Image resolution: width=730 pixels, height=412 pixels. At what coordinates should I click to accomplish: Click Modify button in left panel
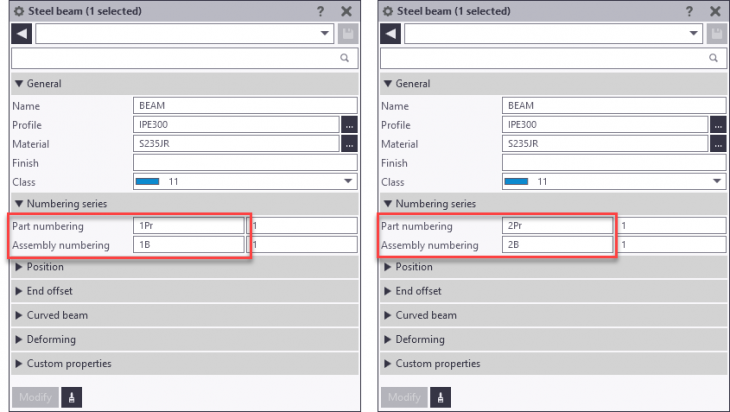click(35, 398)
